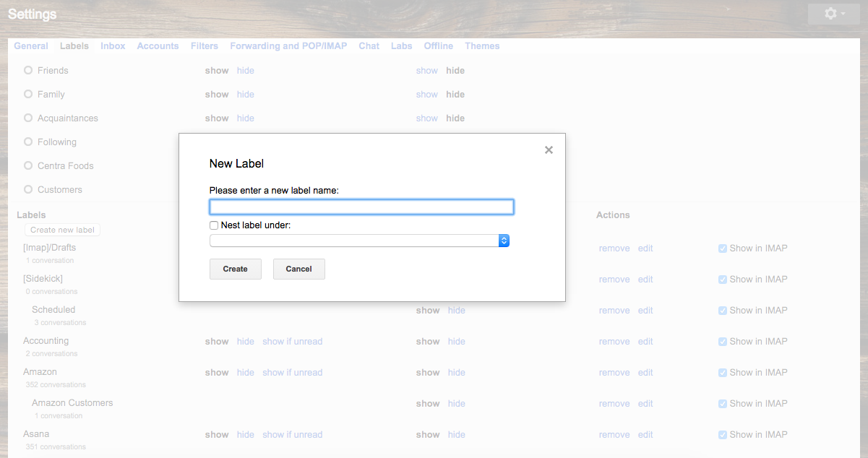Remove the Asana label
Image resolution: width=868 pixels, height=458 pixels.
tap(614, 434)
